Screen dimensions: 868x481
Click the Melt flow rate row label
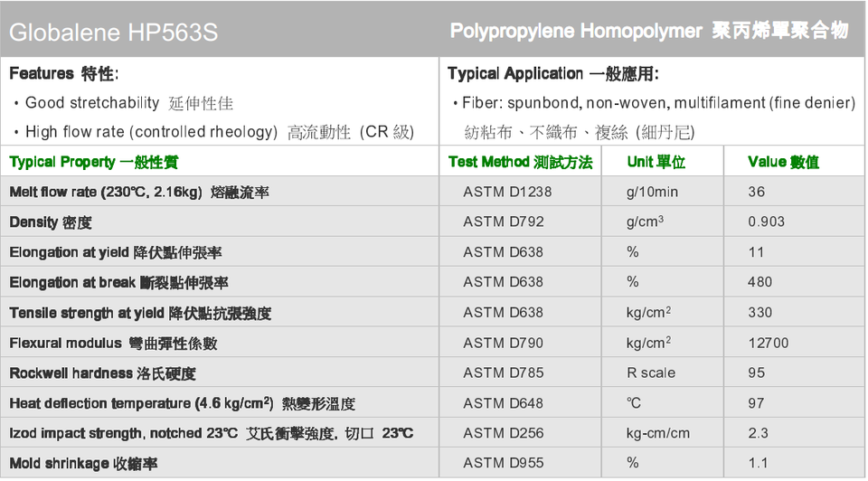coord(139,193)
